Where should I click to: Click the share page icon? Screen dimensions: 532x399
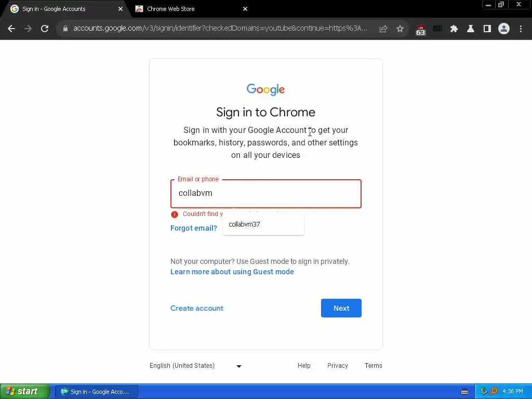pos(383,29)
